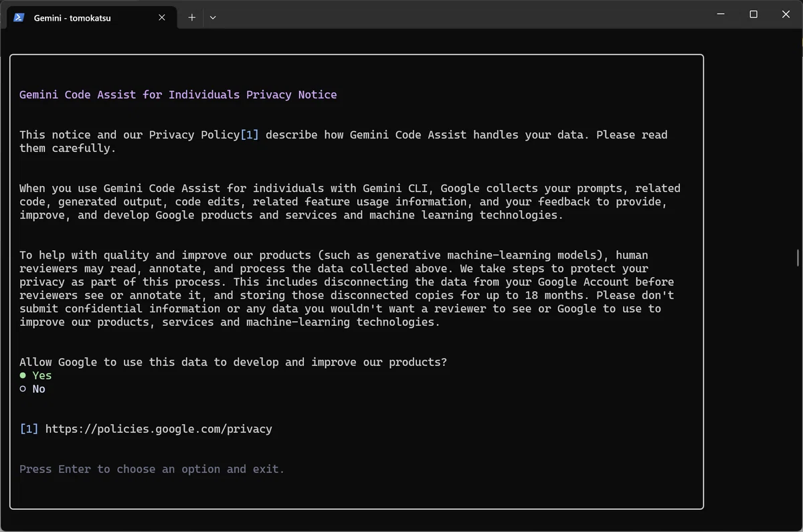Click the Privacy Notice heading text
Viewport: 803px width, 532px height.
[178, 94]
